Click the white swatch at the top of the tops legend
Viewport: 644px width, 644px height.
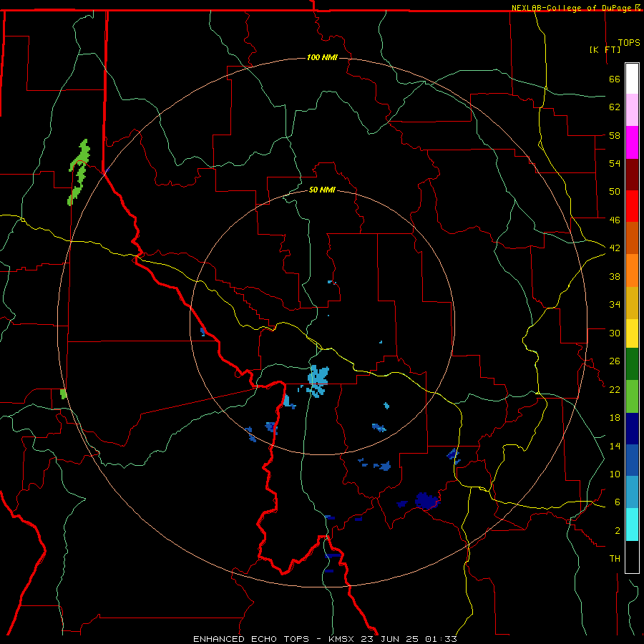632,79
